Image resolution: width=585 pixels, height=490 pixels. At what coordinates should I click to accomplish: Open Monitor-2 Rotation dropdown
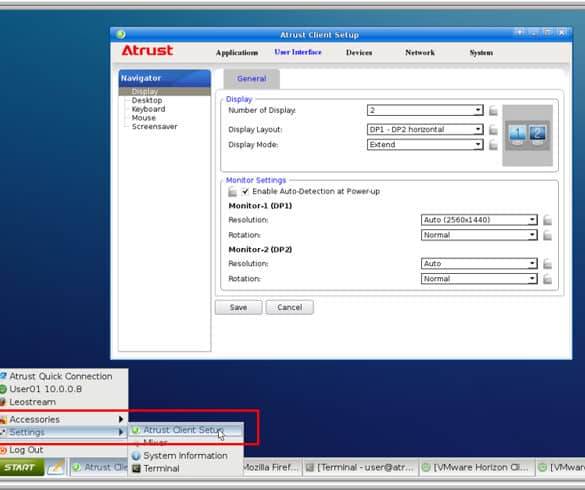479,279
